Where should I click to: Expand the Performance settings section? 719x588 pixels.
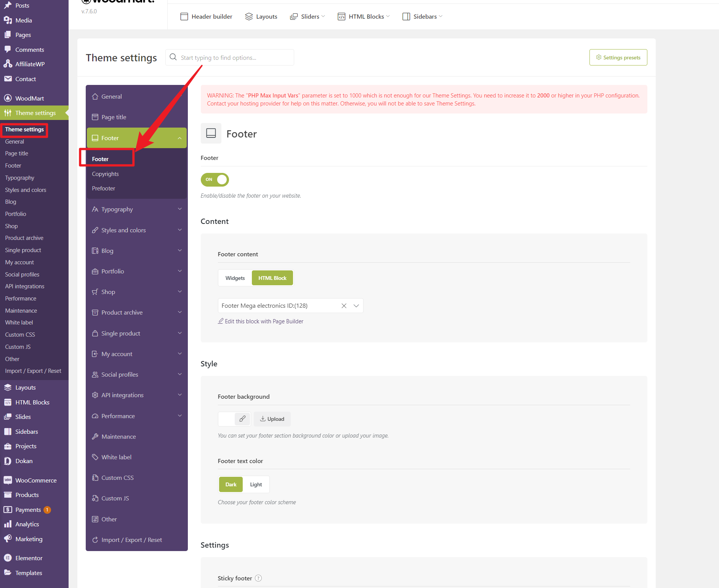point(137,416)
